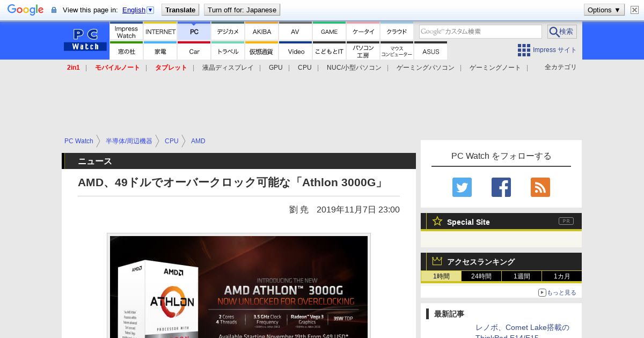The width and height of the screenshot is (644, 338).
Task: Open the CPU category in the subnav
Action: 304,68
